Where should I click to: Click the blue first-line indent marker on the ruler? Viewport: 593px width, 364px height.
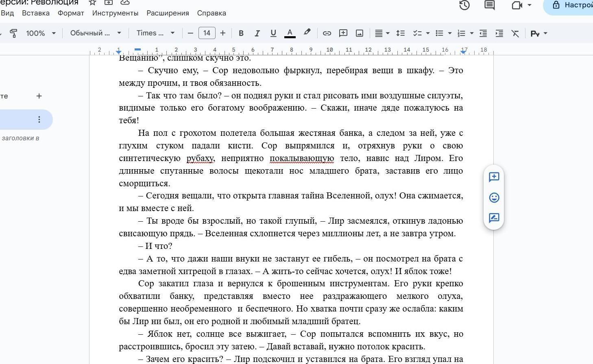(x=137, y=50)
